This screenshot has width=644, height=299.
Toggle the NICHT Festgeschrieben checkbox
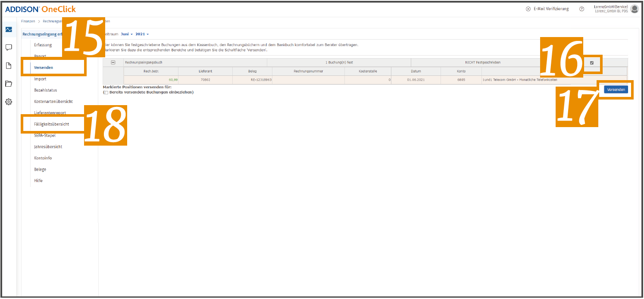[591, 63]
